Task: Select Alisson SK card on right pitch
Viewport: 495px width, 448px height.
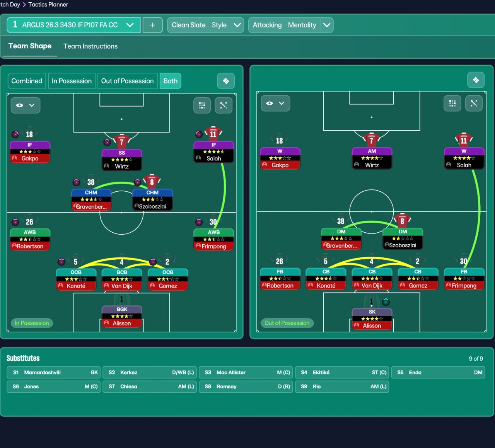Action: tap(372, 319)
